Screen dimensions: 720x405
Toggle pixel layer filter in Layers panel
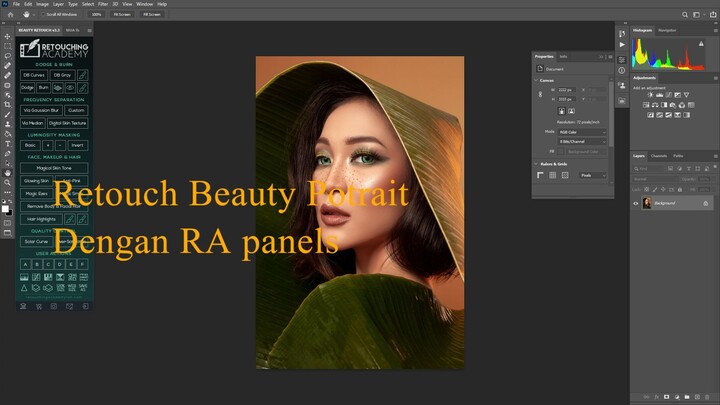point(670,169)
